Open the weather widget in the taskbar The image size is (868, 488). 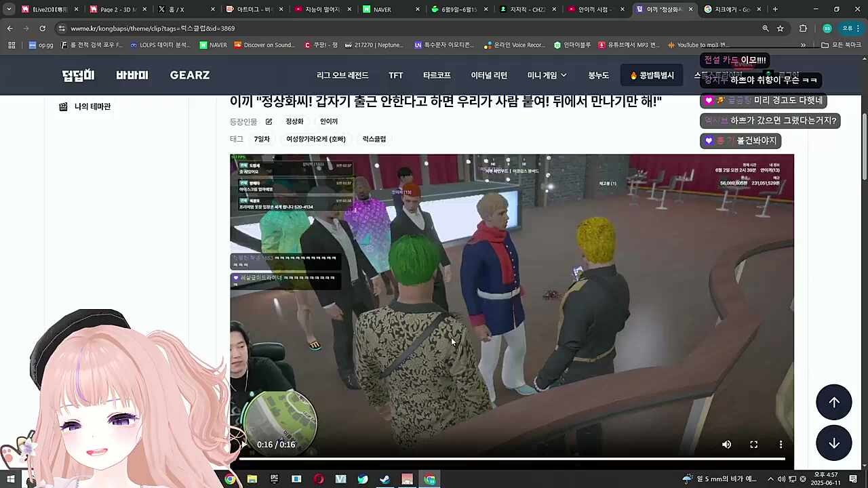(721, 479)
